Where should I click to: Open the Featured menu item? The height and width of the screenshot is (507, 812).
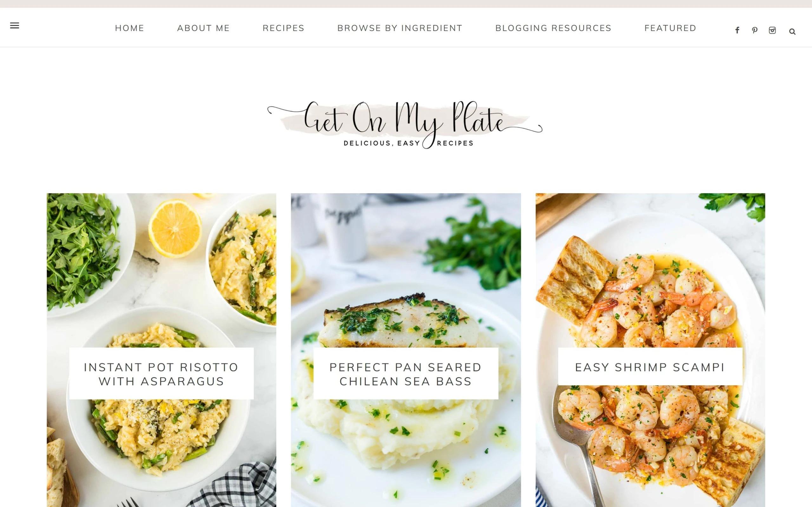(x=671, y=28)
